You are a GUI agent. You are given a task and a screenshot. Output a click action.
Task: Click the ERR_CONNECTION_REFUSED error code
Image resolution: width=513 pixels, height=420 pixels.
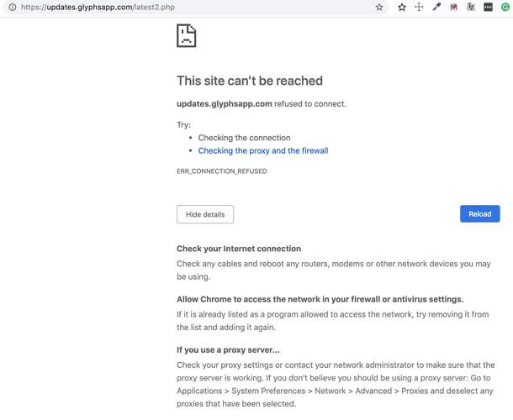coord(221,171)
